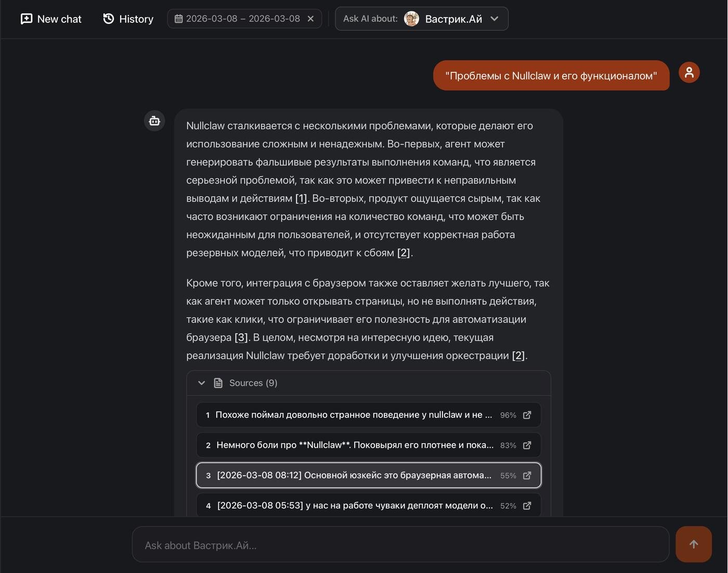Click citation [1] in the answer
This screenshot has height=573, width=728.
tap(301, 198)
